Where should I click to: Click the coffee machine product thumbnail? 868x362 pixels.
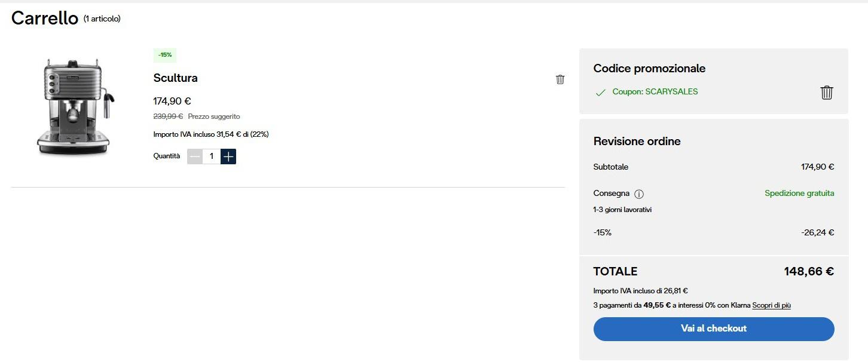[75, 108]
